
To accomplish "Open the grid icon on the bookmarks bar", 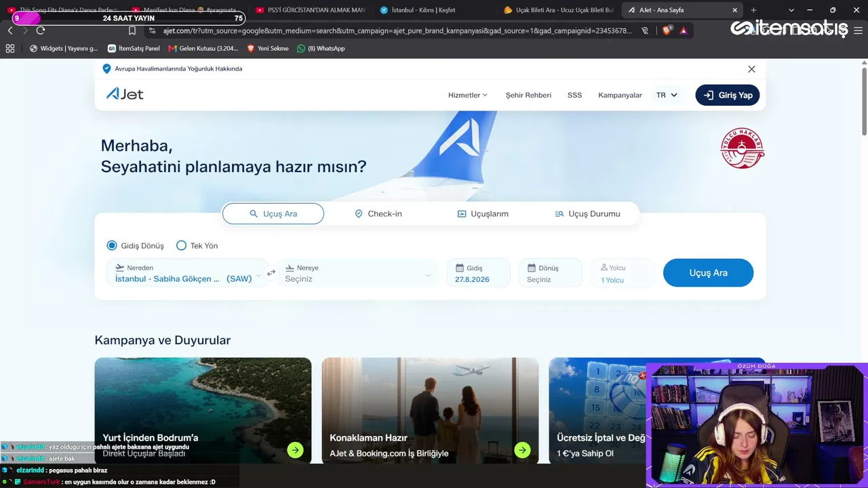I will point(10,48).
